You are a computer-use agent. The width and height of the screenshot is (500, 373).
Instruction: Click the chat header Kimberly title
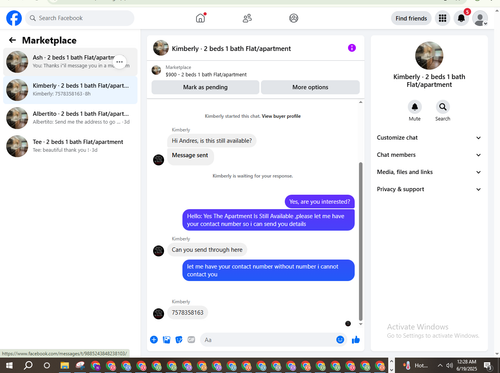[231, 49]
